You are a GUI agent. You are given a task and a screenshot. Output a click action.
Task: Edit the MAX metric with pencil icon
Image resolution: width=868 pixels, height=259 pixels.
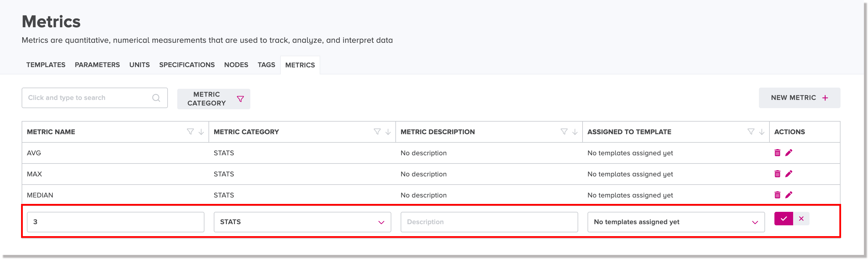[x=788, y=173]
